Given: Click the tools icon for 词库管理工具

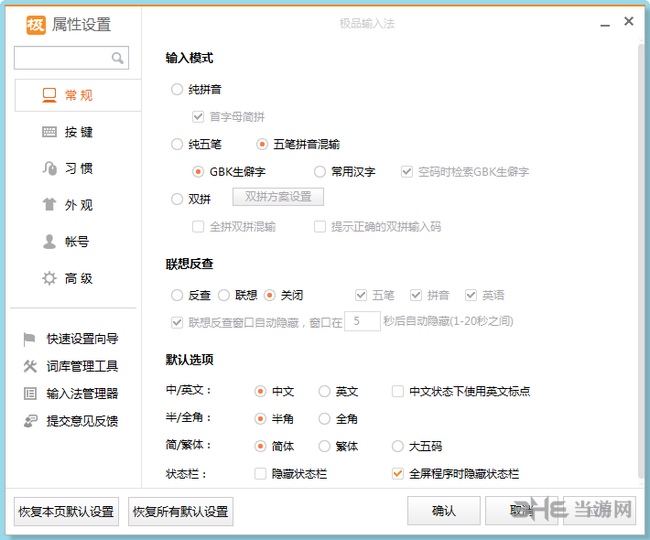Looking at the screenshot, I should point(30,366).
